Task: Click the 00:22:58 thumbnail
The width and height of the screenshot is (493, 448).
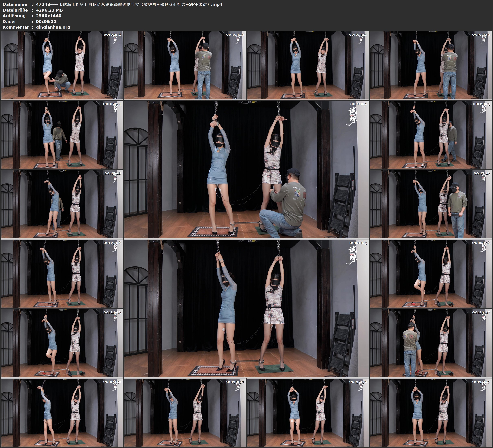Action: [431, 274]
